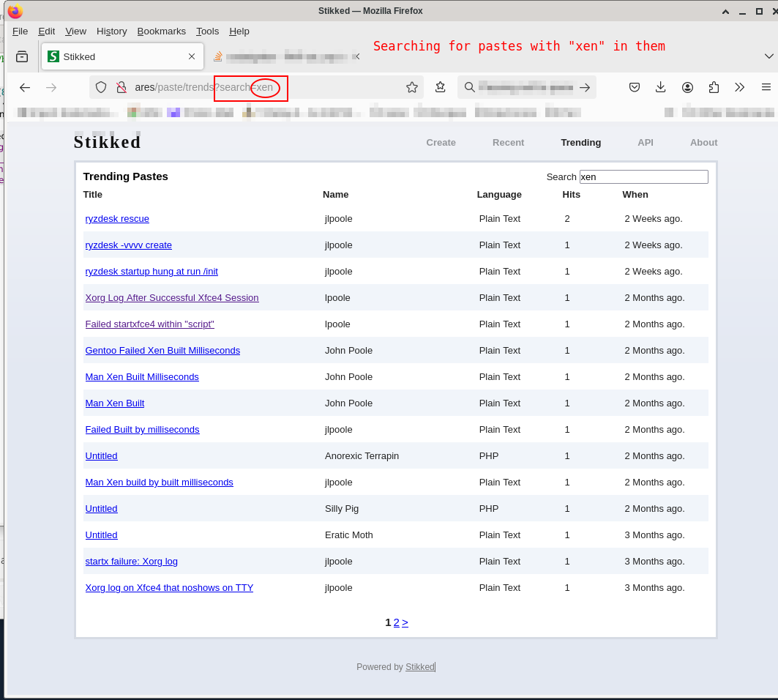Viewport: 778px width, 700px height.
Task: List all tabs dropdown arrow
Action: [768, 56]
